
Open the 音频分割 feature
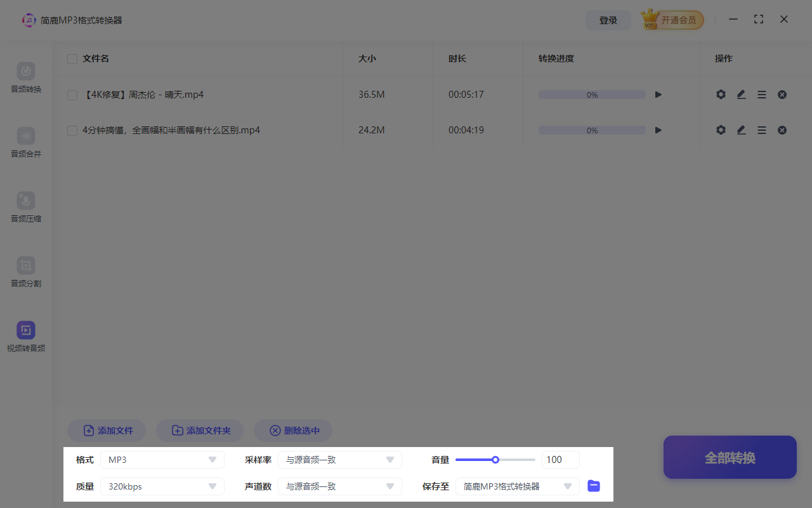pyautogui.click(x=25, y=272)
